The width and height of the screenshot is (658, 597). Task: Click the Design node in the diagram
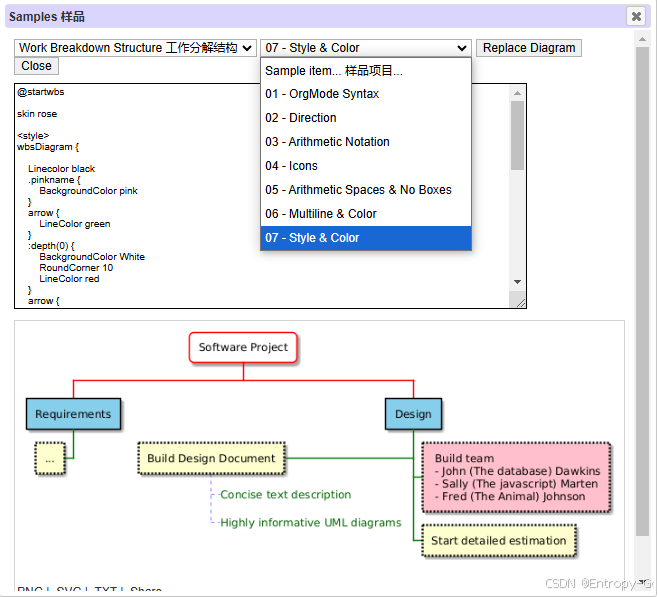(413, 414)
